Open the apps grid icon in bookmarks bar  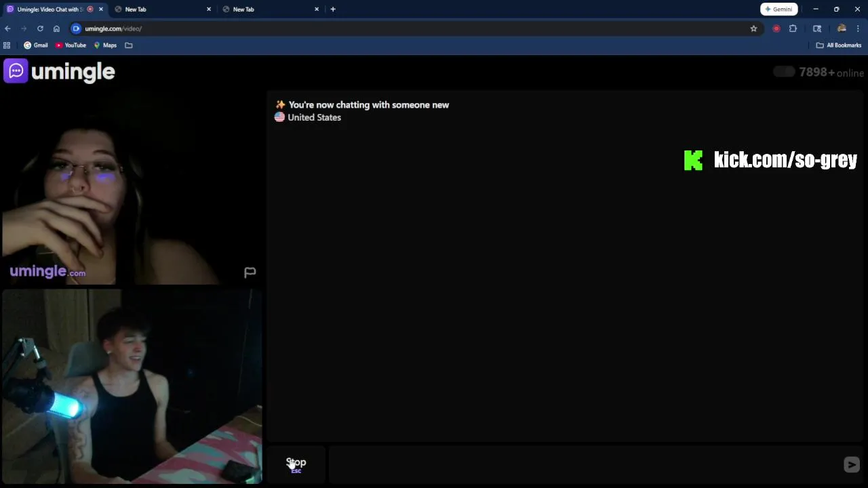point(7,45)
